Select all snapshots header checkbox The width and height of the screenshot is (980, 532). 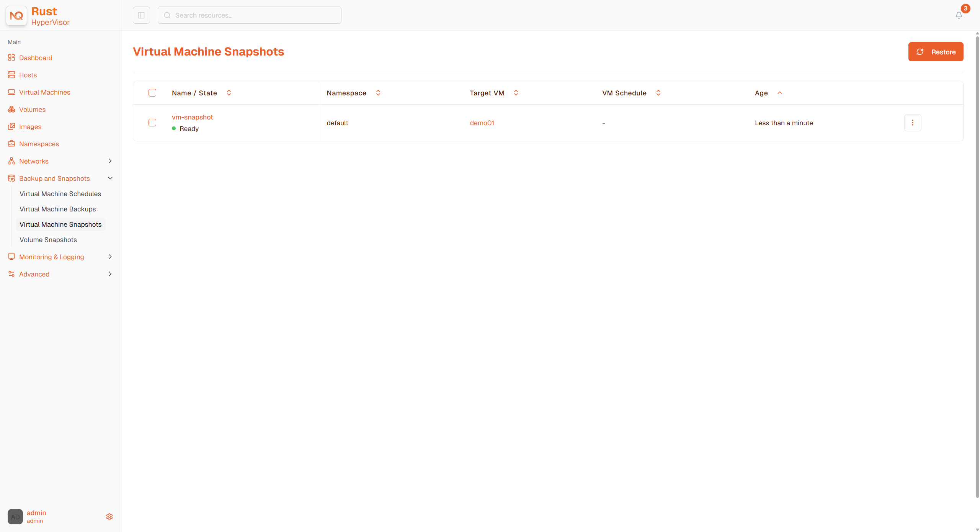pyautogui.click(x=152, y=93)
